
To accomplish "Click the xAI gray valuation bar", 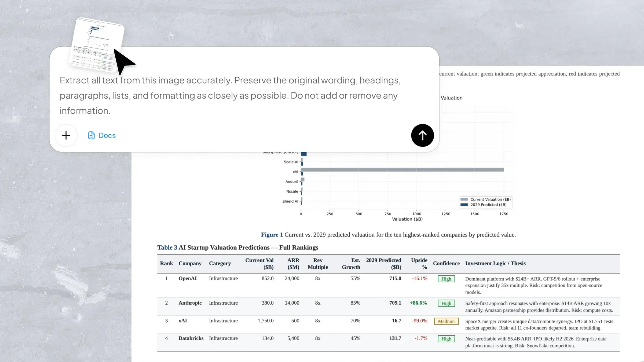I will [402, 169].
